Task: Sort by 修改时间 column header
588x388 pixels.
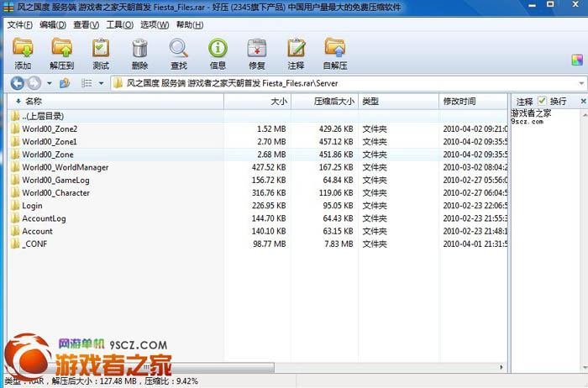Action: click(x=459, y=101)
